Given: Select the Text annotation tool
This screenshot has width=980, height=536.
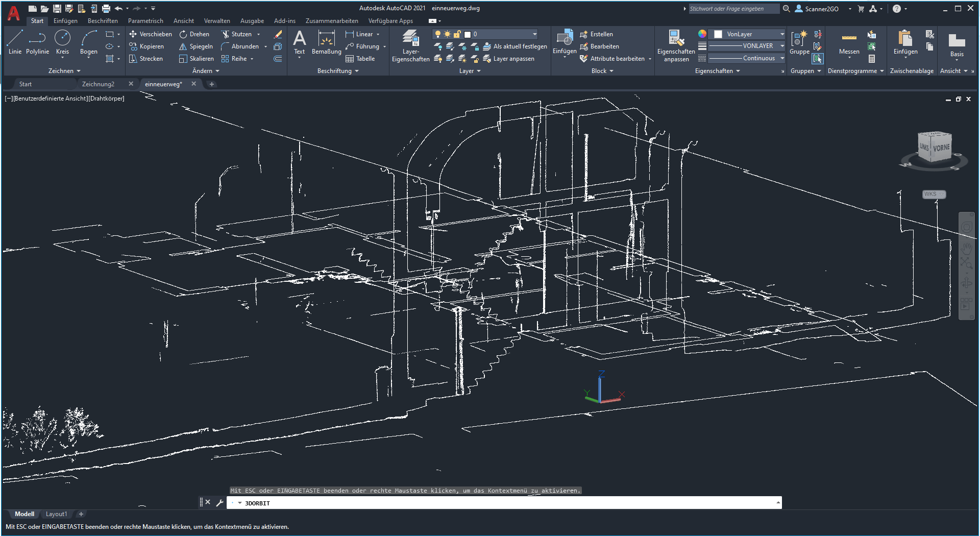Looking at the screenshot, I should pos(300,42).
